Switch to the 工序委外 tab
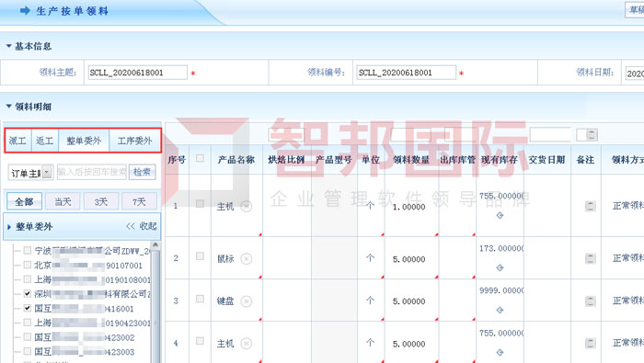The width and height of the screenshot is (644, 363). (x=134, y=141)
